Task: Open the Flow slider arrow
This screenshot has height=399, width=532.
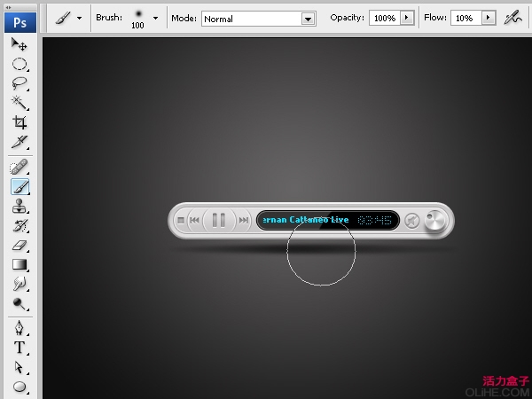Action: coord(489,18)
